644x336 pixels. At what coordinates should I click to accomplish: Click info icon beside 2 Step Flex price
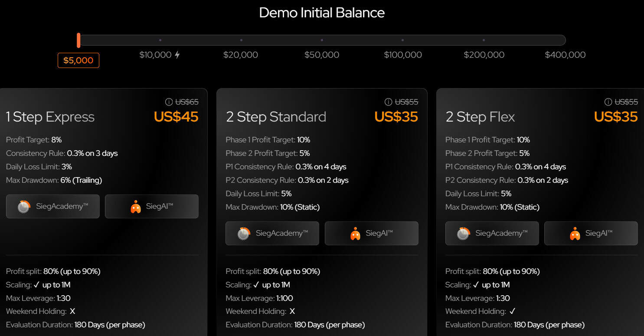point(608,102)
